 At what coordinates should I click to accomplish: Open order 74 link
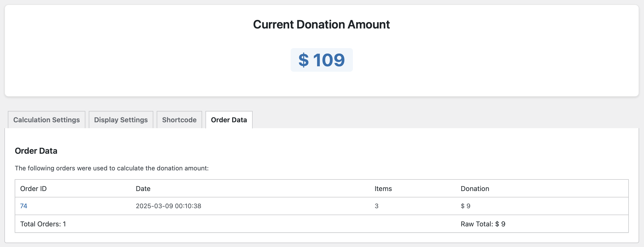(x=24, y=206)
